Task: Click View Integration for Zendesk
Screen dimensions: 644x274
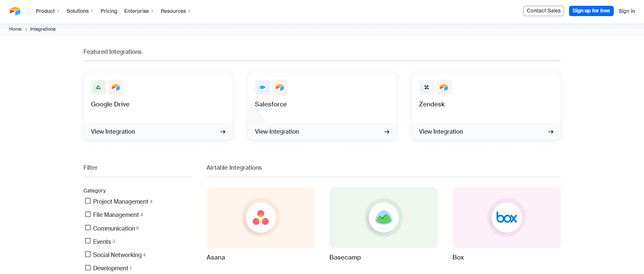Action: [x=441, y=132]
